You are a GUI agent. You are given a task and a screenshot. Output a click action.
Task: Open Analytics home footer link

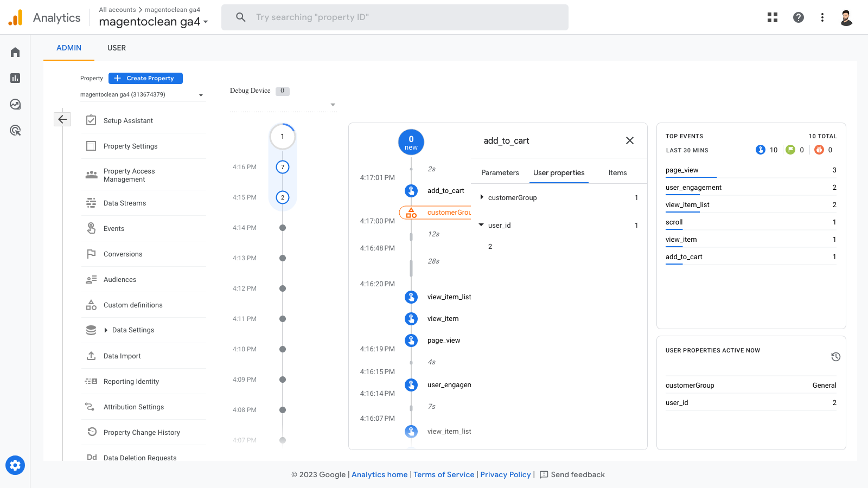379,474
